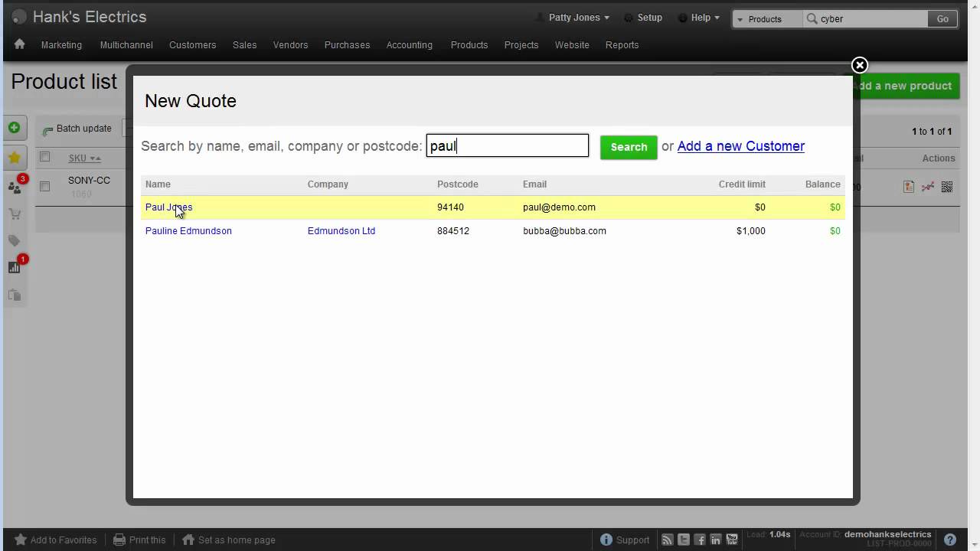Open the Accounting menu
The height and width of the screenshot is (551, 980).
(409, 45)
